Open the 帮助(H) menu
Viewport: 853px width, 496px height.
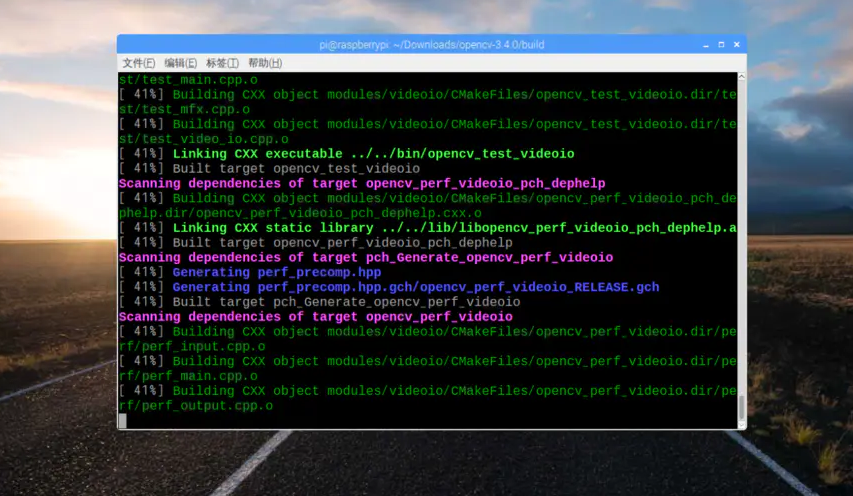[x=265, y=63]
